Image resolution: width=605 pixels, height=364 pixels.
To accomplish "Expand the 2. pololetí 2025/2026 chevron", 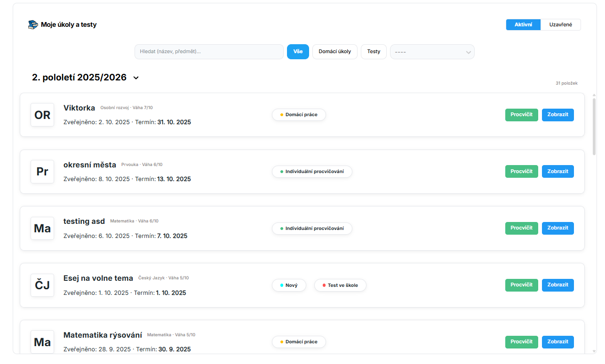I will coord(136,78).
